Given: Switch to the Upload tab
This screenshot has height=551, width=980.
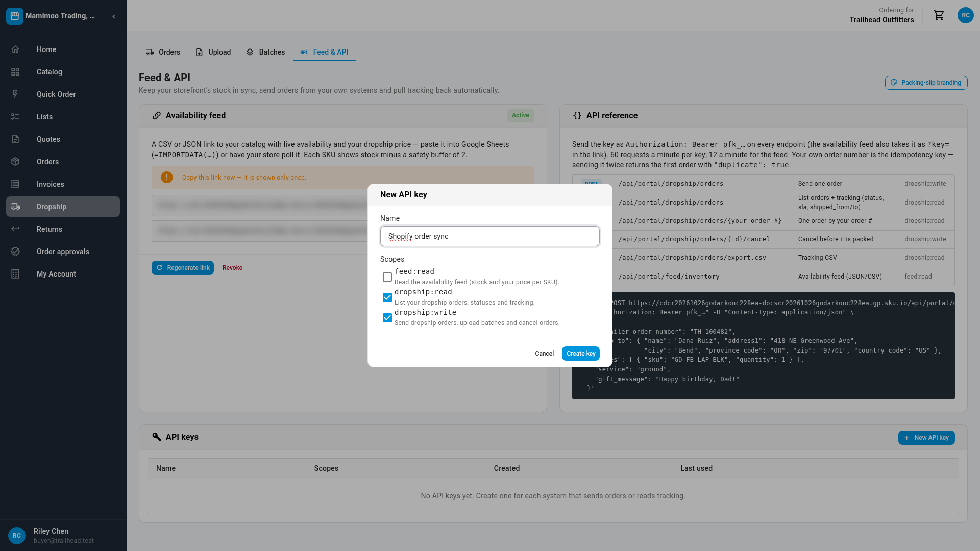Looking at the screenshot, I should click(x=213, y=52).
